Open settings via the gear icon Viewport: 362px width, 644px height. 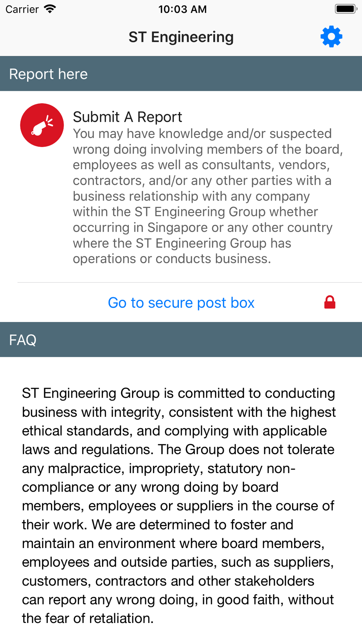coord(331,37)
